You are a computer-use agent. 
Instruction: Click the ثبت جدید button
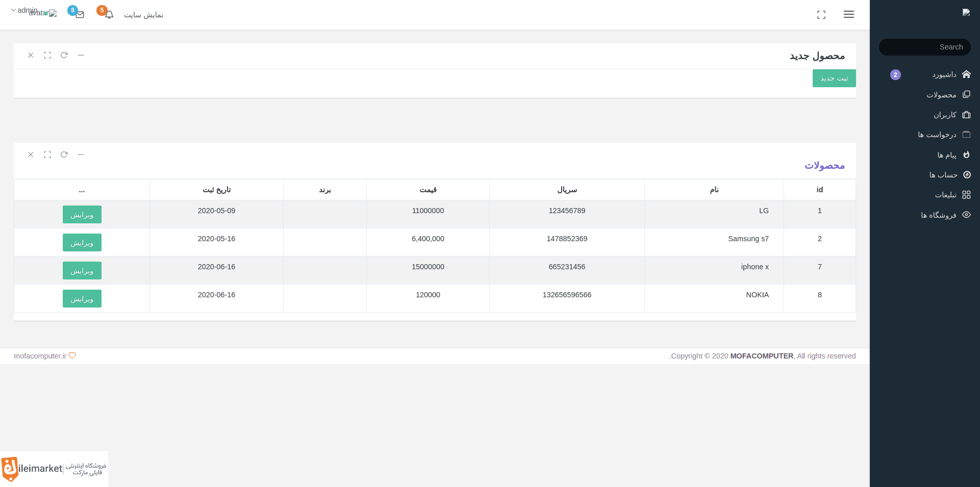tap(834, 78)
